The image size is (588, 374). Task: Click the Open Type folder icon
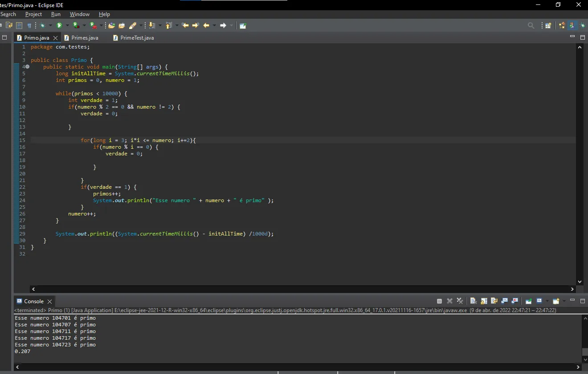click(x=111, y=25)
